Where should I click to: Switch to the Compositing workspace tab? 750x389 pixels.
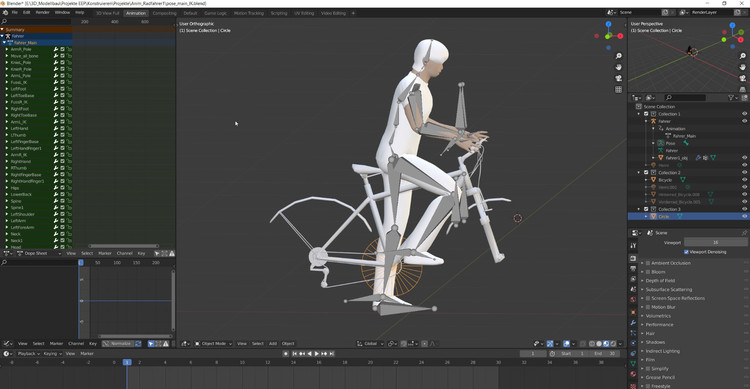(x=164, y=13)
